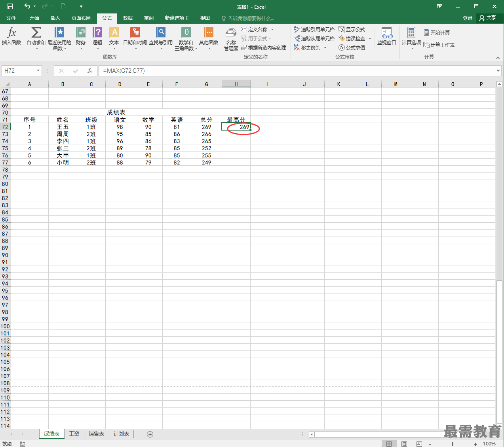This screenshot has width=504, height=447.
Task: Click the AutoSum (自动求和) sigma icon
Action: pyautogui.click(x=36, y=33)
